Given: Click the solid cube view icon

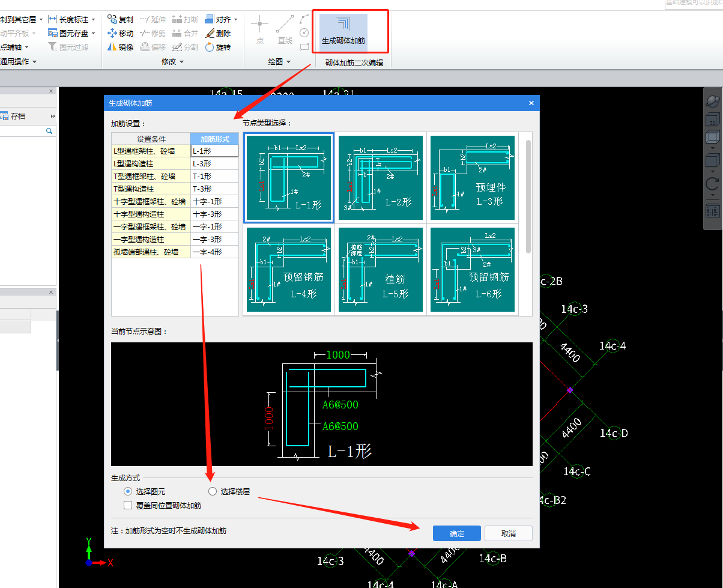Looking at the screenshot, I should (713, 160).
